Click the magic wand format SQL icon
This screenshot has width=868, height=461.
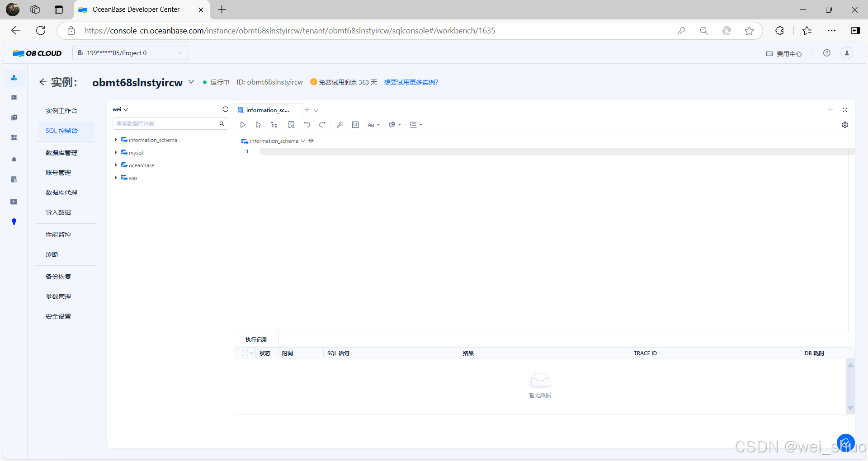coord(340,125)
